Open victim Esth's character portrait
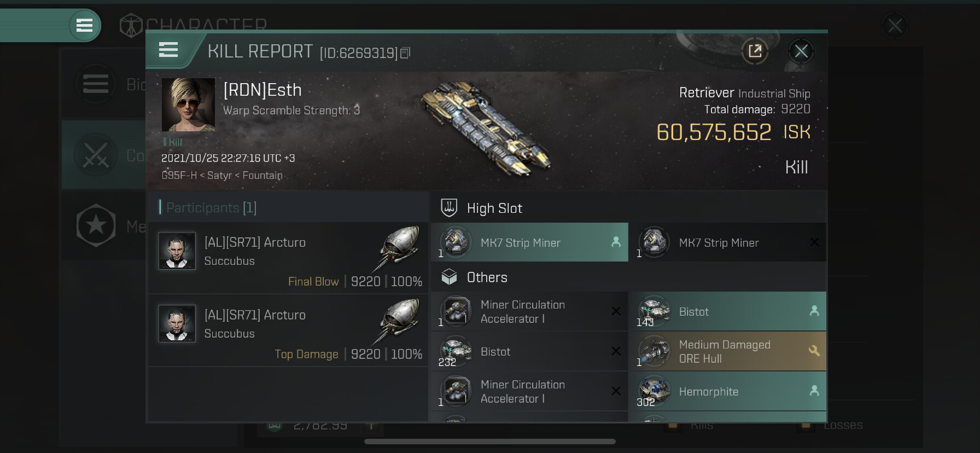Viewport: 980px width, 453px height. tap(188, 104)
